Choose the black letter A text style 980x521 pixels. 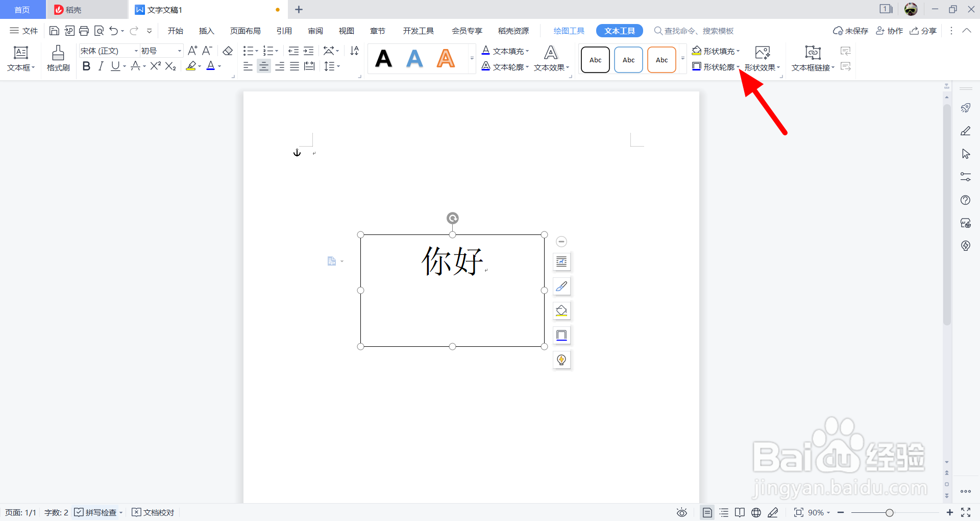tap(384, 59)
